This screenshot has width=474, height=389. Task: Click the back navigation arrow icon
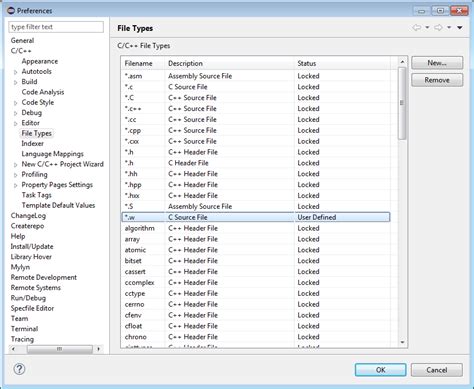coord(417,28)
